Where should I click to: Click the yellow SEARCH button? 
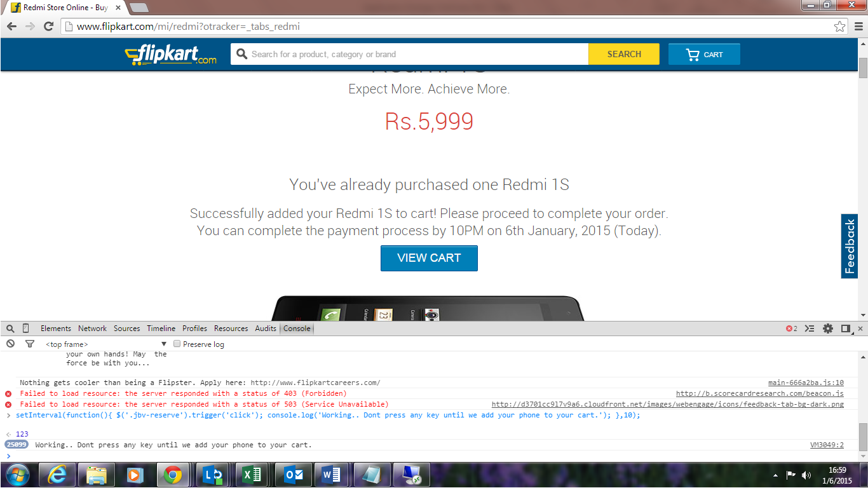coord(624,54)
